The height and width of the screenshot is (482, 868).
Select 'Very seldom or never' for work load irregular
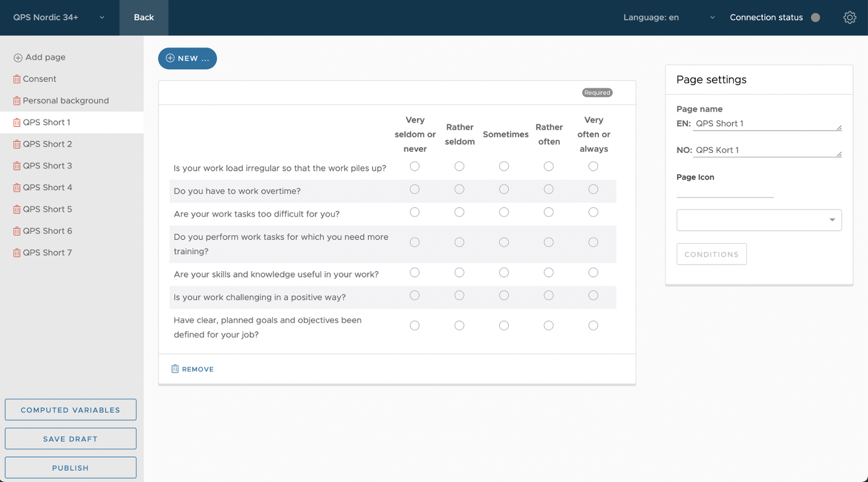[x=414, y=166]
